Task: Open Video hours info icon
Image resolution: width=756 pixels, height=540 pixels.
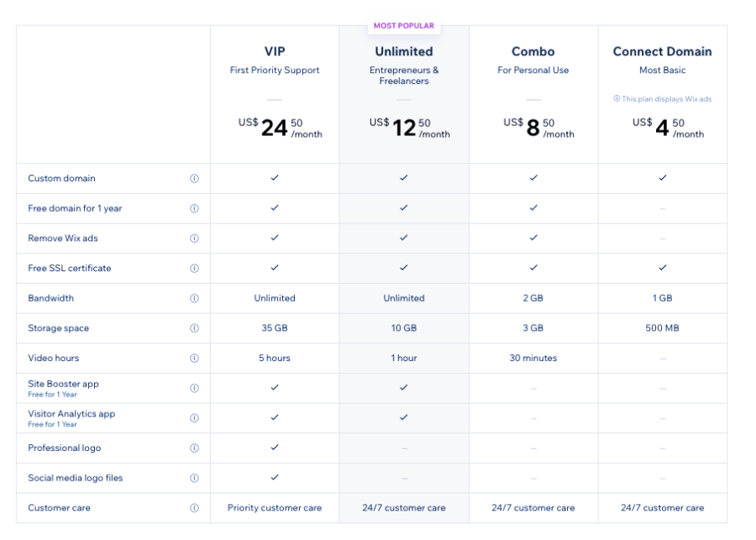Action: (x=194, y=358)
